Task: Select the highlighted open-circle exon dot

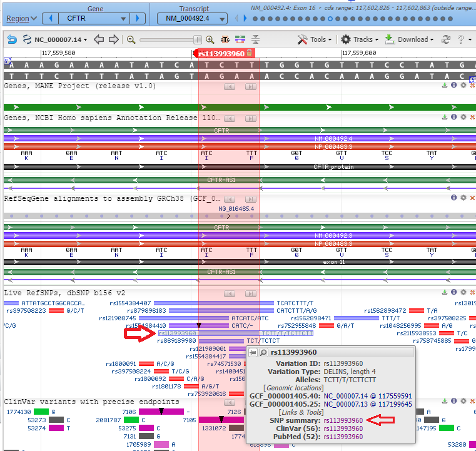Action: tap(330, 19)
